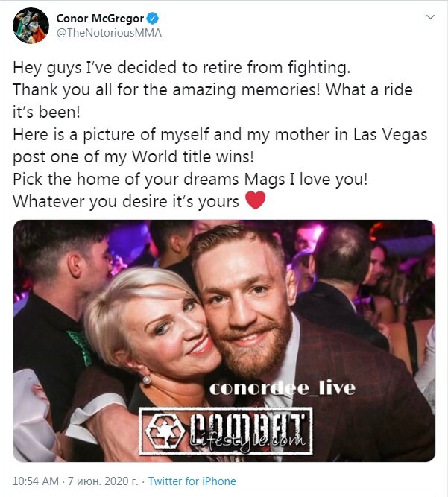This screenshot has width=448, height=497.
Task: Open the attached tweet photo
Action: pos(224,341)
